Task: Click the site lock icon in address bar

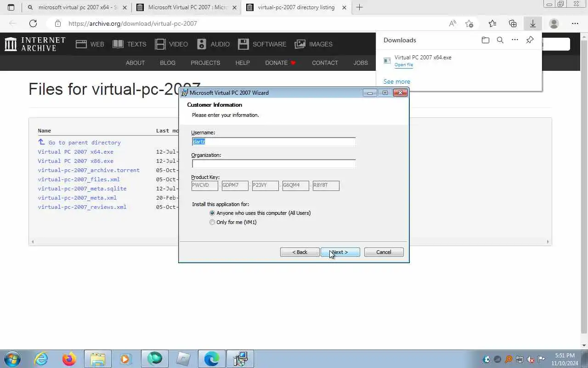Action: 57,23
